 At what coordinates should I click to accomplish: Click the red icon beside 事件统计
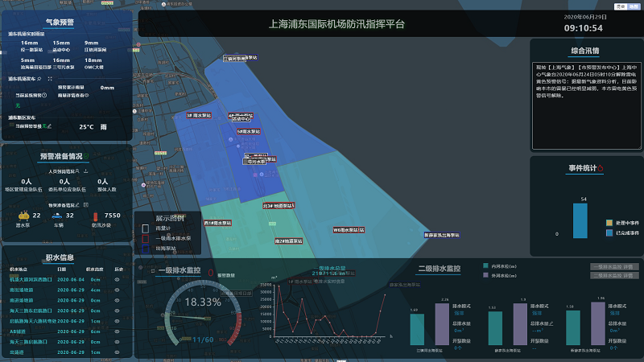(601, 168)
